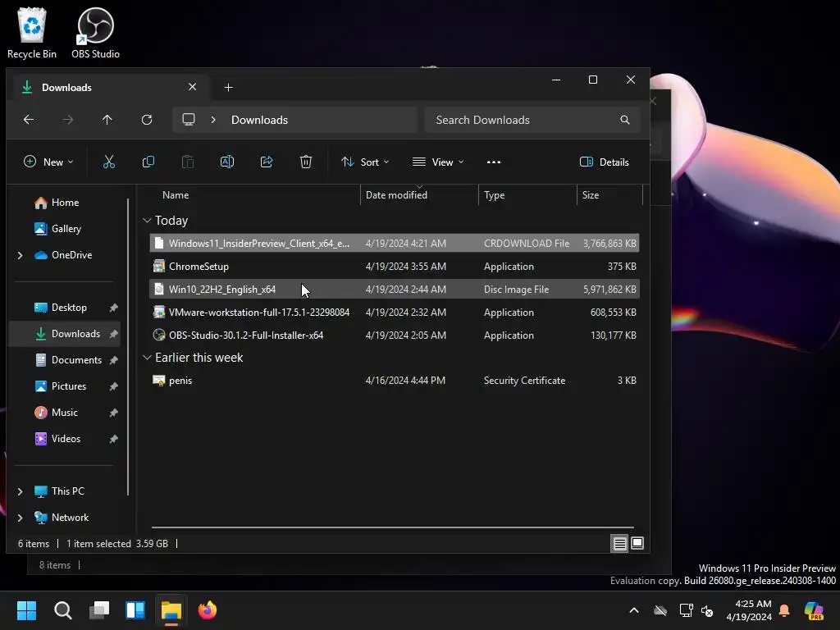
Task: Go up one folder level arrow
Action: click(107, 120)
